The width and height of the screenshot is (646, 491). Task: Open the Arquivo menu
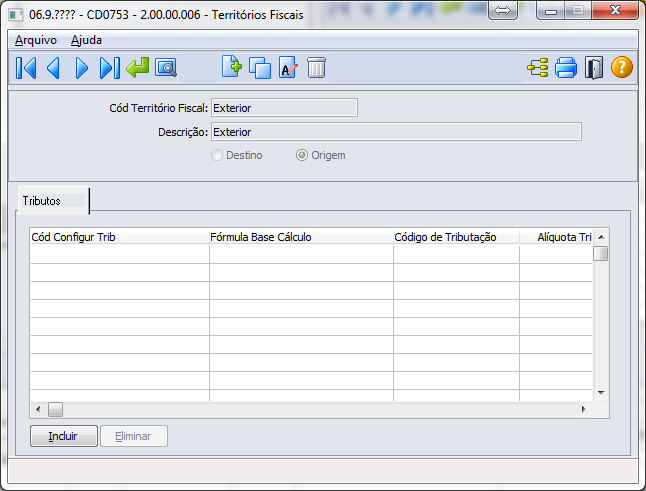click(x=36, y=40)
